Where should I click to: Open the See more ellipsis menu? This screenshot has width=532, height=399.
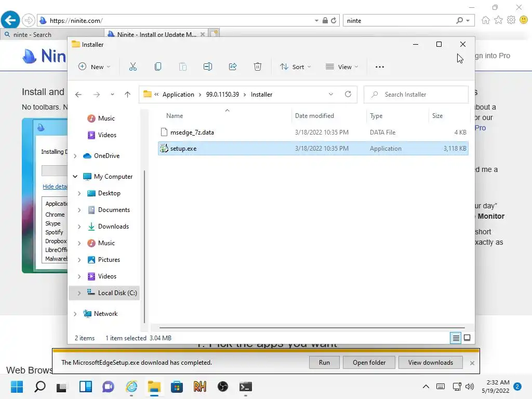click(x=380, y=67)
